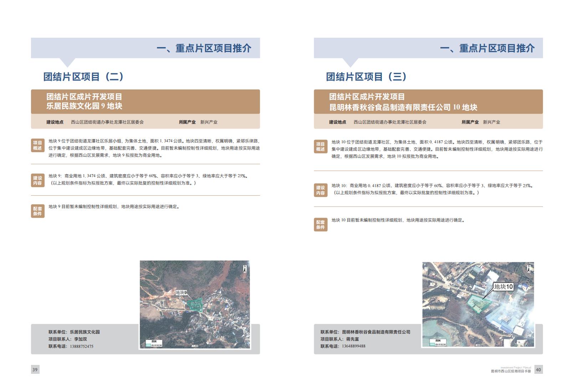The height and width of the screenshot is (392, 574).
Task: Click the '地块9' callout label on map
Action: [x=181, y=293]
